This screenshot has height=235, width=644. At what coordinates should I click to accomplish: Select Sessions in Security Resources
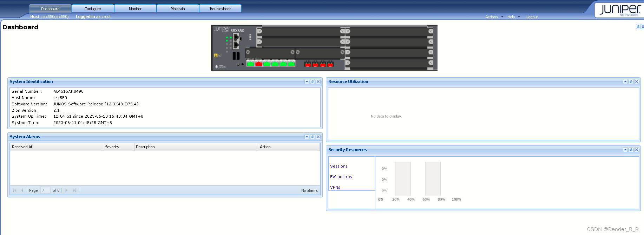pos(339,166)
